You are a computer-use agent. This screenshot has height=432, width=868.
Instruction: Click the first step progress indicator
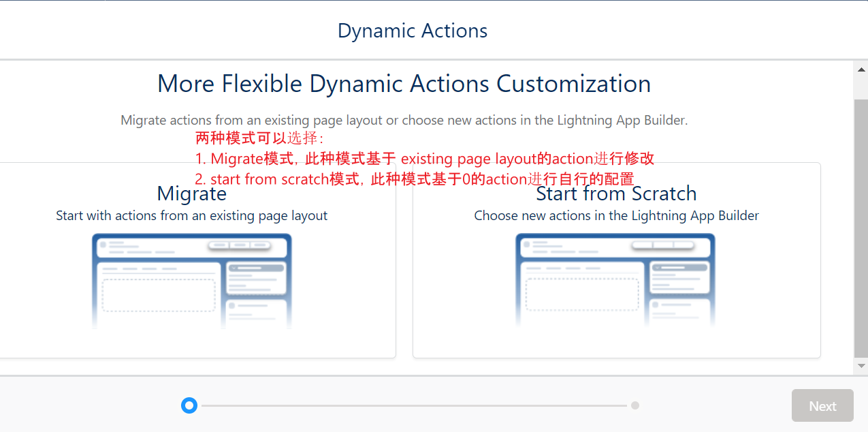coord(189,405)
